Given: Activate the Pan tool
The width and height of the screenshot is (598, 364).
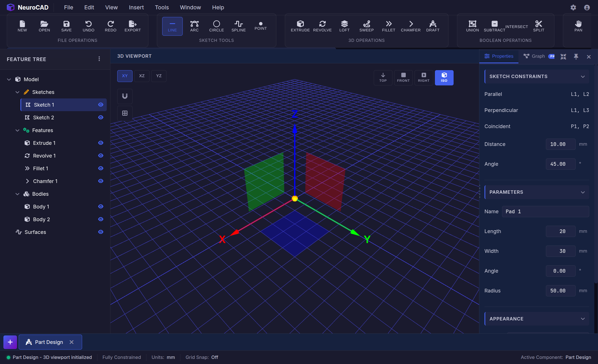Looking at the screenshot, I should pos(578,26).
